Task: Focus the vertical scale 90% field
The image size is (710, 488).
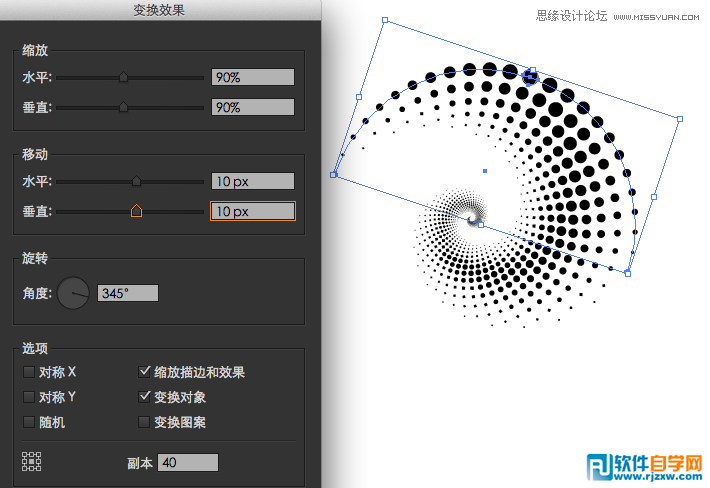Action: coord(253,107)
